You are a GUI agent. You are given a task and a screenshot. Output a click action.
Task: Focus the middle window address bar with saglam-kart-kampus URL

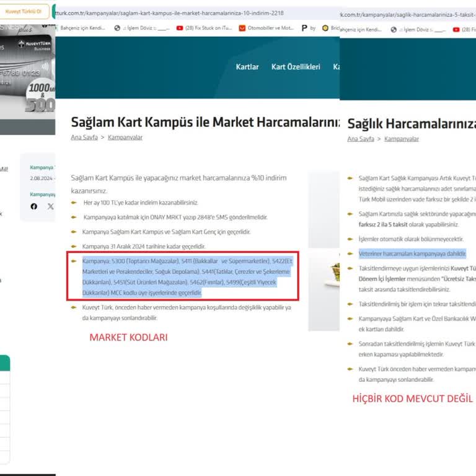170,13
